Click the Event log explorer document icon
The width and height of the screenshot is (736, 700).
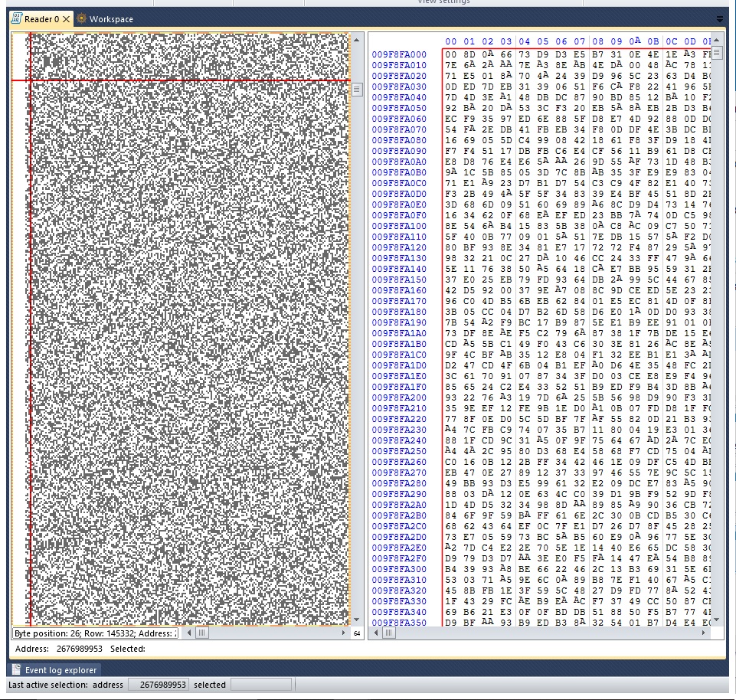coord(16,670)
